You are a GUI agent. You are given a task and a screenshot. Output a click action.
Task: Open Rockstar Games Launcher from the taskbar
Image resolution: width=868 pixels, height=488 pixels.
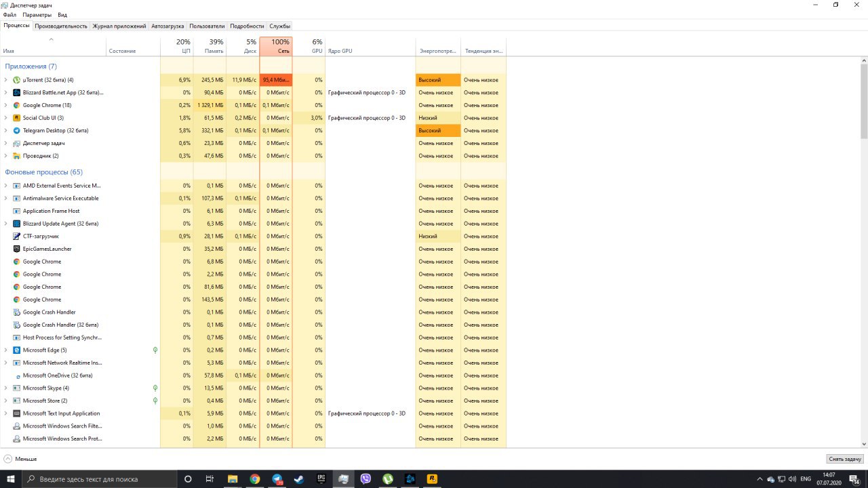[x=432, y=479]
